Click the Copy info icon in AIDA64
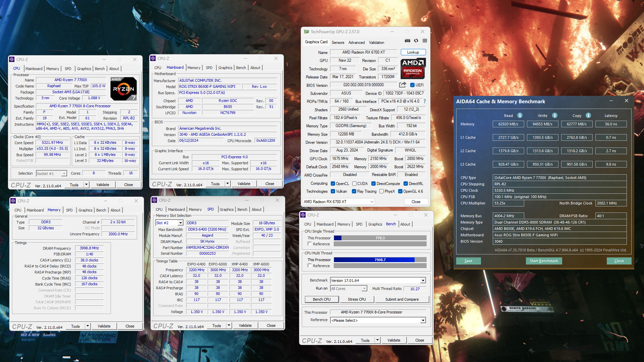Screen dimensions: 644x362 [588, 115]
